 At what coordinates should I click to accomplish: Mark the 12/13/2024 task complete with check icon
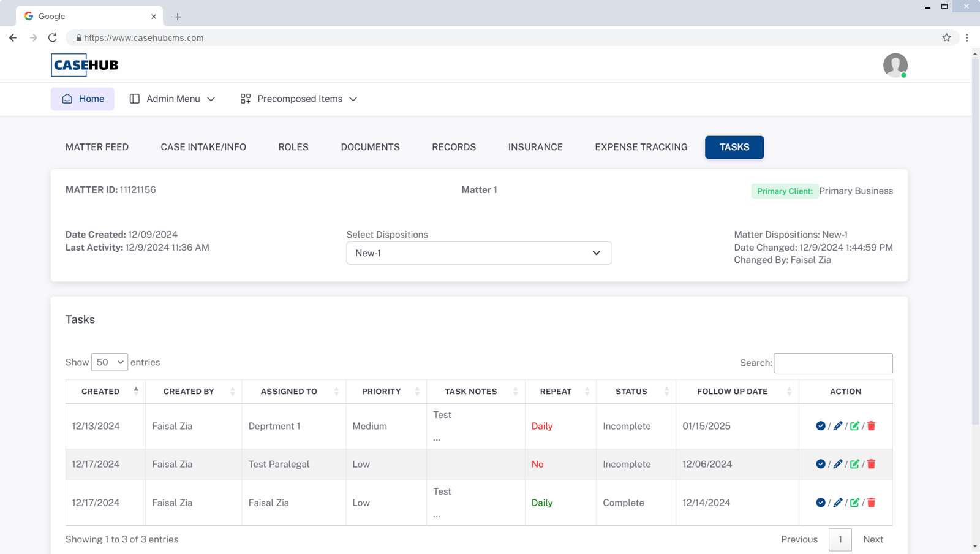(x=820, y=425)
